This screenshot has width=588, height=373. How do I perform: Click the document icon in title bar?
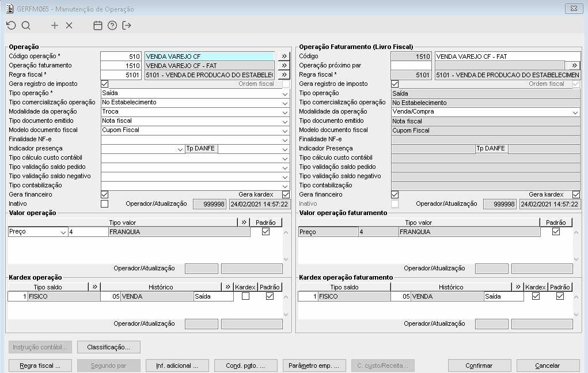(x=10, y=9)
